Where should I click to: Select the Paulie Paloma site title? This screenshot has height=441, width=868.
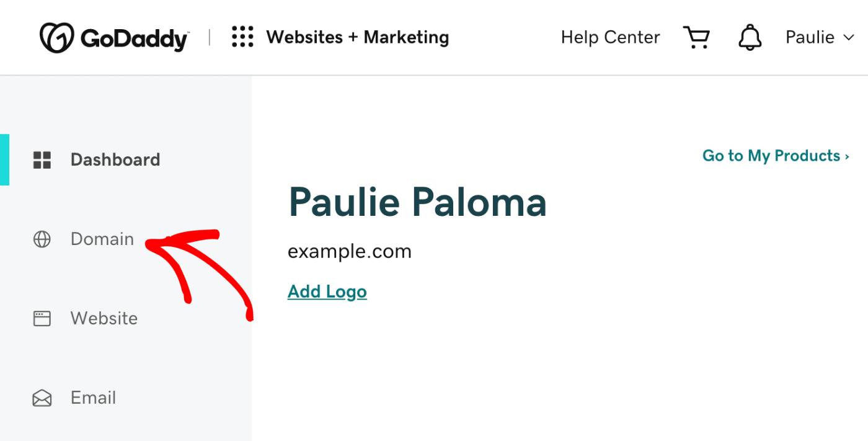pyautogui.click(x=417, y=203)
